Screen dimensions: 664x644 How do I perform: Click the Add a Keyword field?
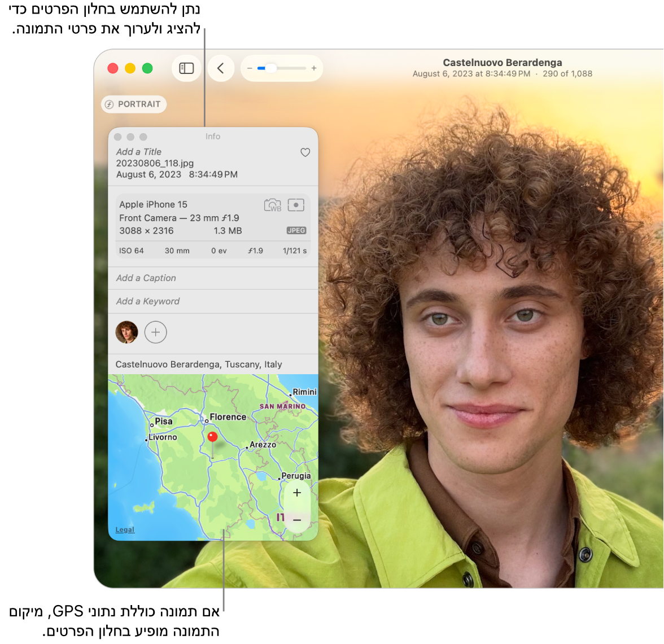pyautogui.click(x=148, y=301)
